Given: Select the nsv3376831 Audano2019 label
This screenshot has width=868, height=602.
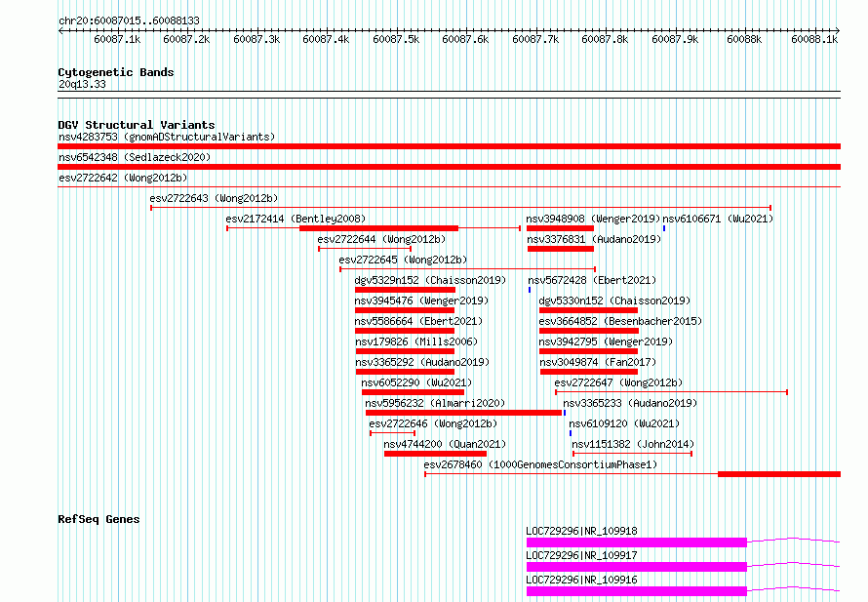Looking at the screenshot, I should click(x=594, y=239).
